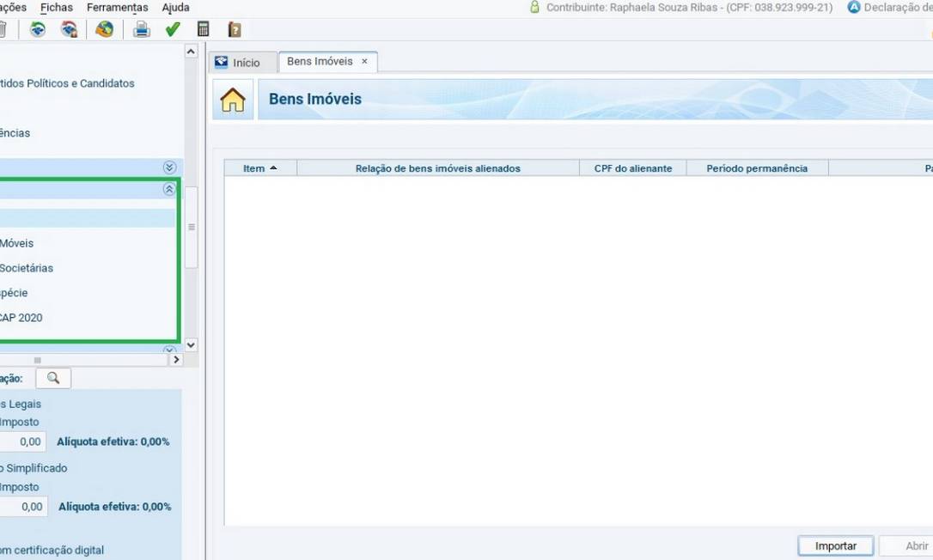Viewport: 933px width, 560px height.
Task: Click the globe transmit icon in toolbar
Action: click(x=104, y=29)
